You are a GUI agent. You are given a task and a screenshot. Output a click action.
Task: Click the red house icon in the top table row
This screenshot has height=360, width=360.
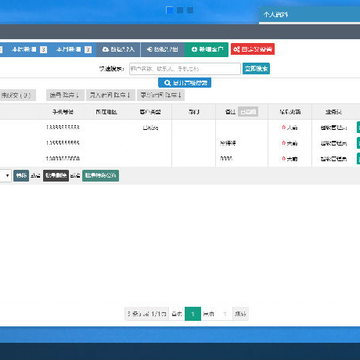pyautogui.click(x=284, y=127)
